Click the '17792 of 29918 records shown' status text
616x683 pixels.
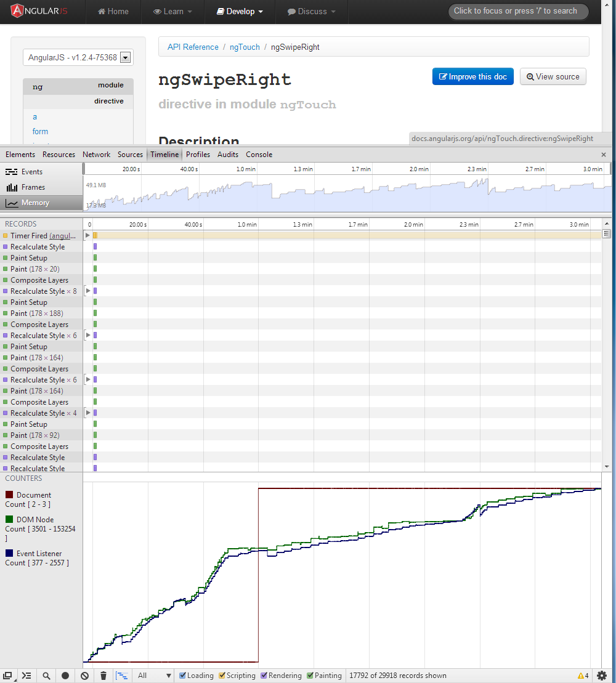tap(398, 676)
